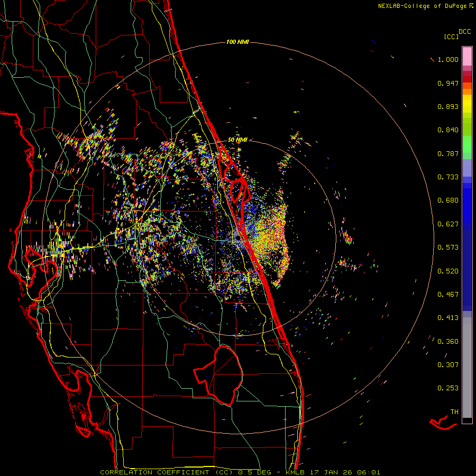Click the 0.733 scale value
Viewport: 476px width, 476px height.
[448, 177]
